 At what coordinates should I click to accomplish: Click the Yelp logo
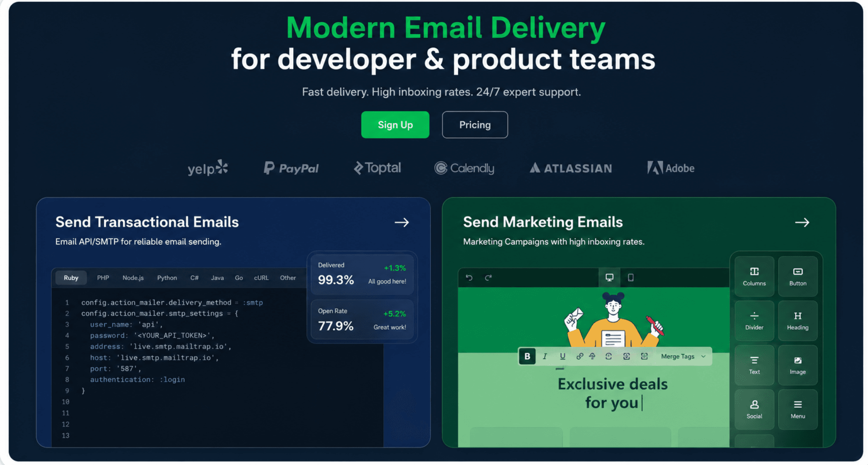click(x=208, y=168)
